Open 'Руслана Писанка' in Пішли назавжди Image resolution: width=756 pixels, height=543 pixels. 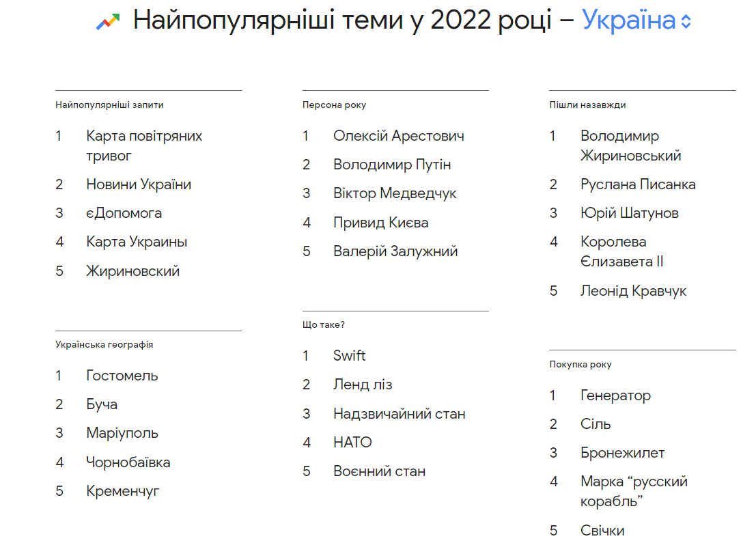tap(638, 184)
